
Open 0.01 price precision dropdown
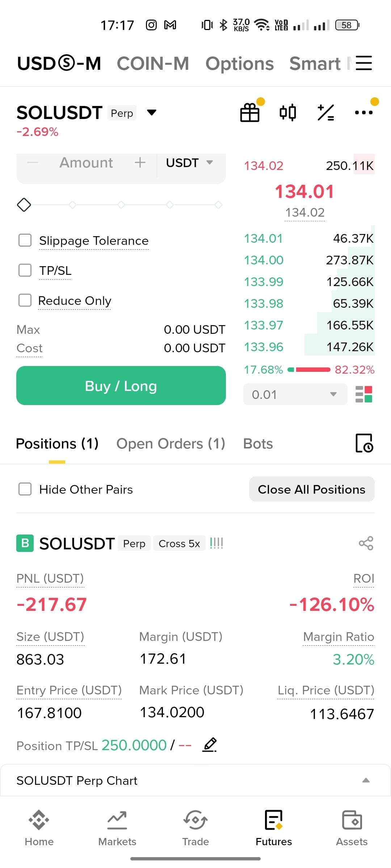(295, 394)
